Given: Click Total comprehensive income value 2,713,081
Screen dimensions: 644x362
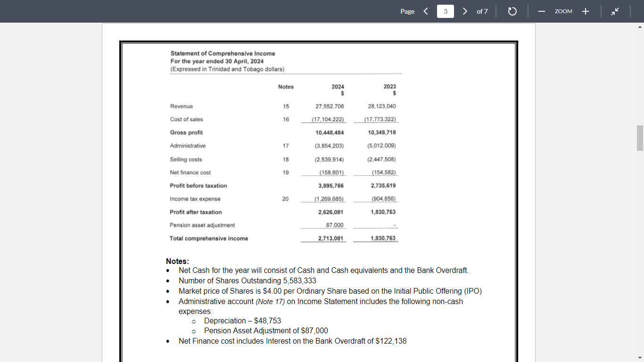Looking at the screenshot, I should [331, 239].
